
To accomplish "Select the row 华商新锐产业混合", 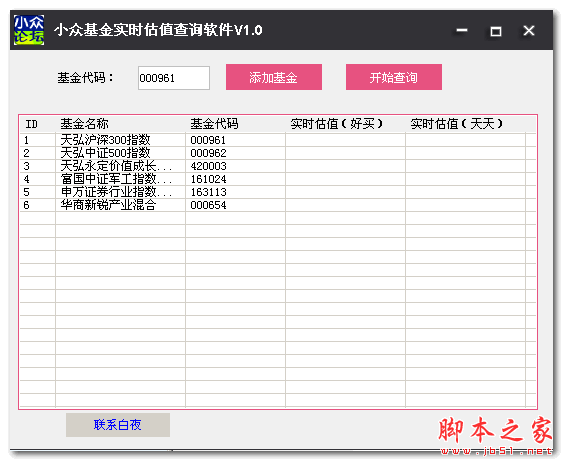I will pos(278,205).
